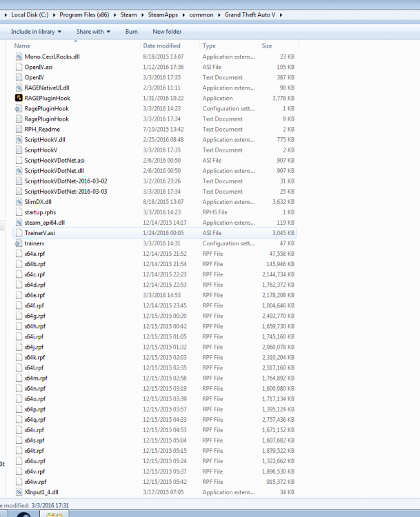
Task: Click the x64q.rpf file icon
Action: (19, 420)
